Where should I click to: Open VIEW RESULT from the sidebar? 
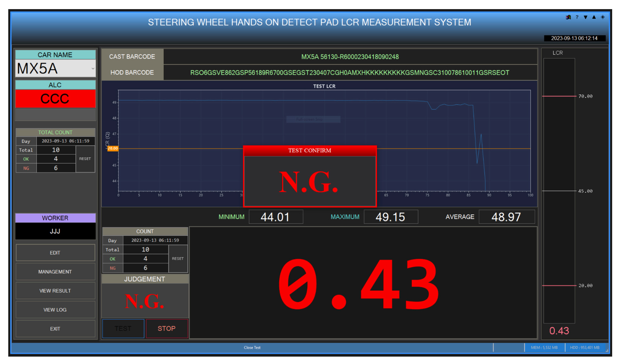pos(55,291)
